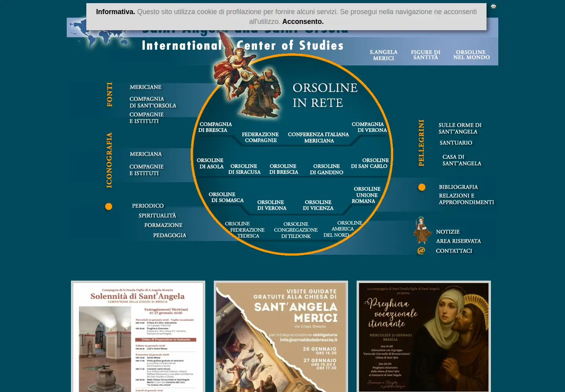Select Orsoline Congregazione di Tildonk
This screenshot has width=565, height=392.
pyautogui.click(x=296, y=230)
